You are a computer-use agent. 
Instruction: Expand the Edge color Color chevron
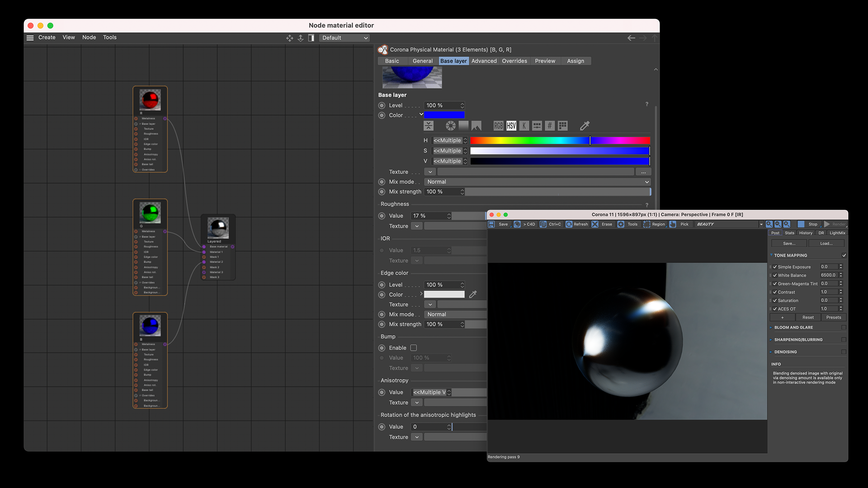click(x=421, y=294)
